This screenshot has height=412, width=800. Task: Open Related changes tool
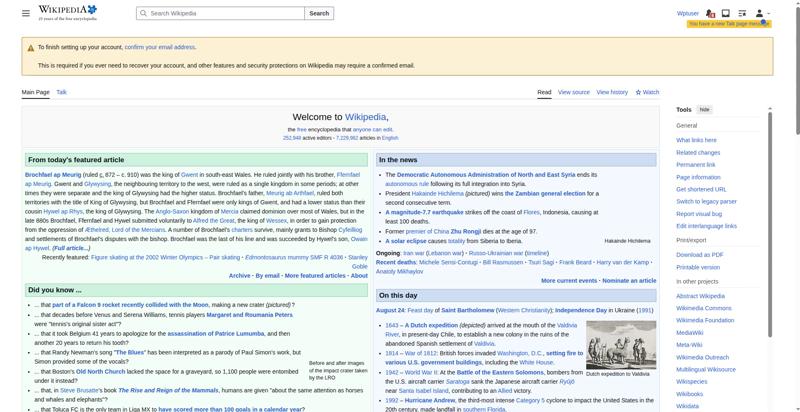click(698, 152)
